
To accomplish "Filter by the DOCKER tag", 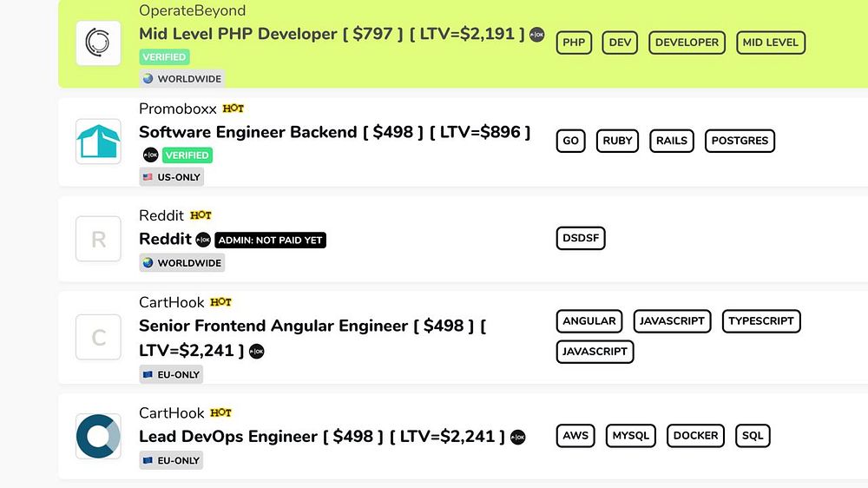I will pos(695,436).
